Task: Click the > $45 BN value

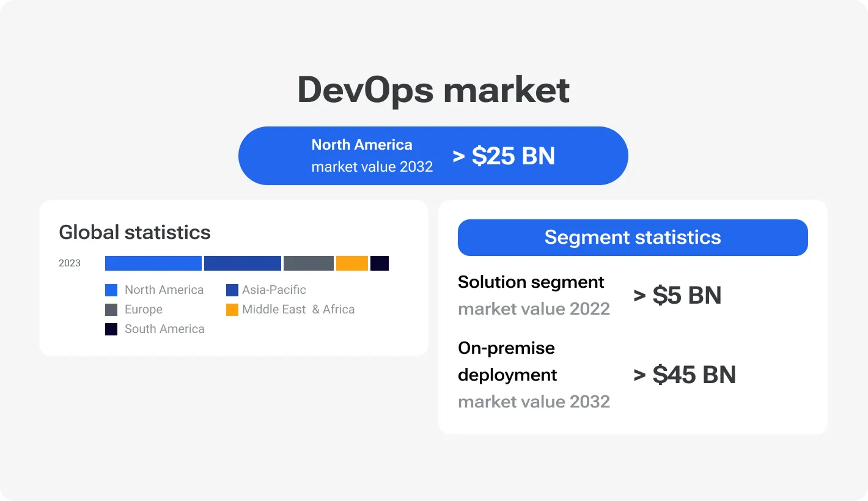Action: [684, 375]
